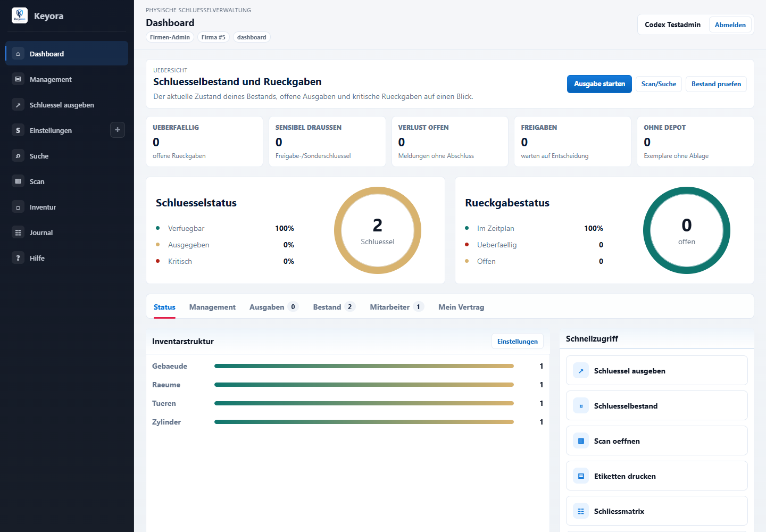Switch to the Ausgaben tab

tap(274, 307)
